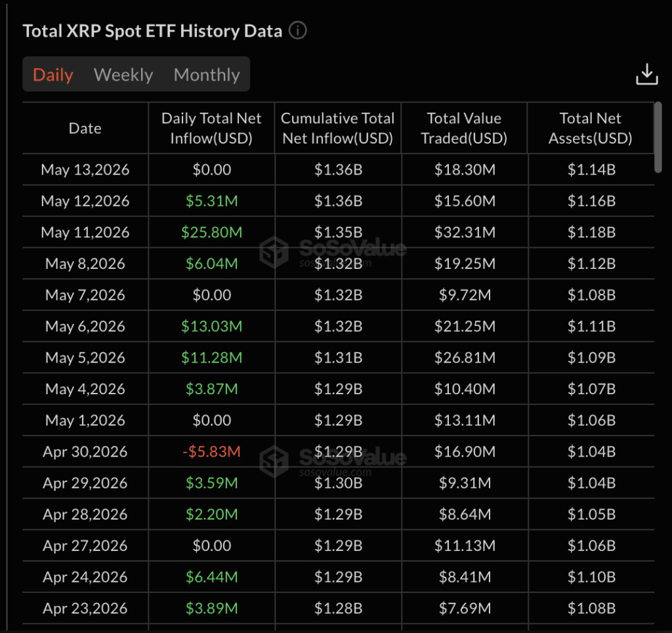The image size is (672, 633).
Task: Click the $5.31M daily inflow value
Action: (212, 201)
